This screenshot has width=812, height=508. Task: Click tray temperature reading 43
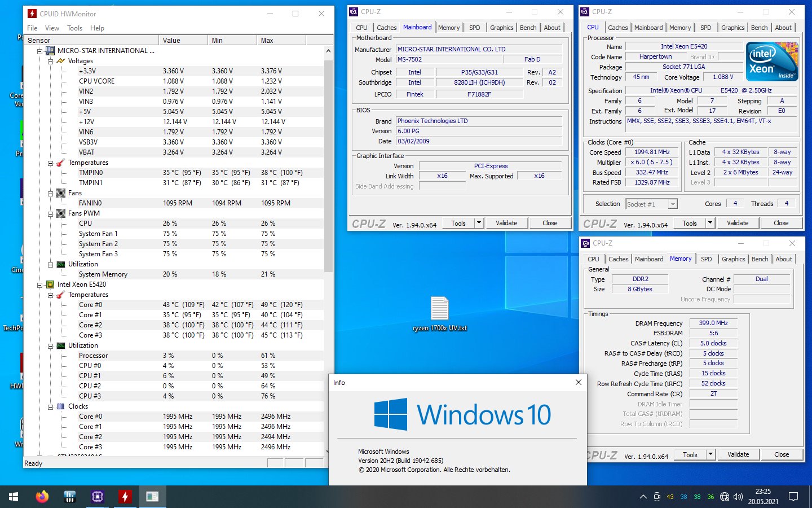(x=670, y=497)
